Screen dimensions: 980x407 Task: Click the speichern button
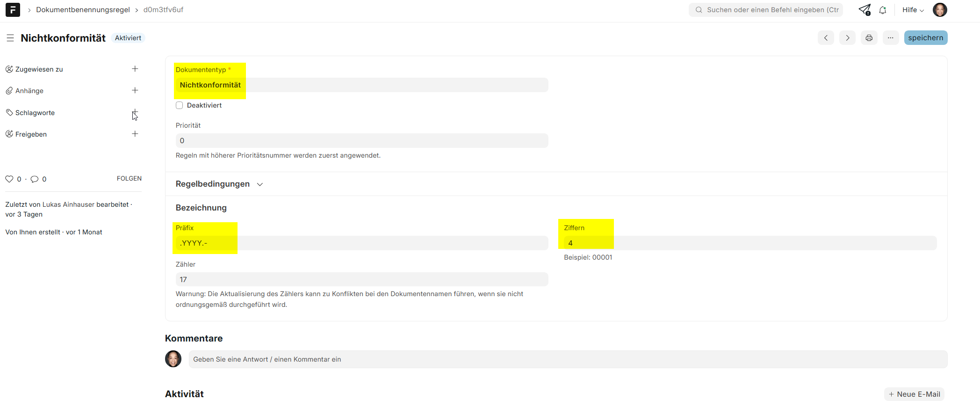tap(925, 38)
